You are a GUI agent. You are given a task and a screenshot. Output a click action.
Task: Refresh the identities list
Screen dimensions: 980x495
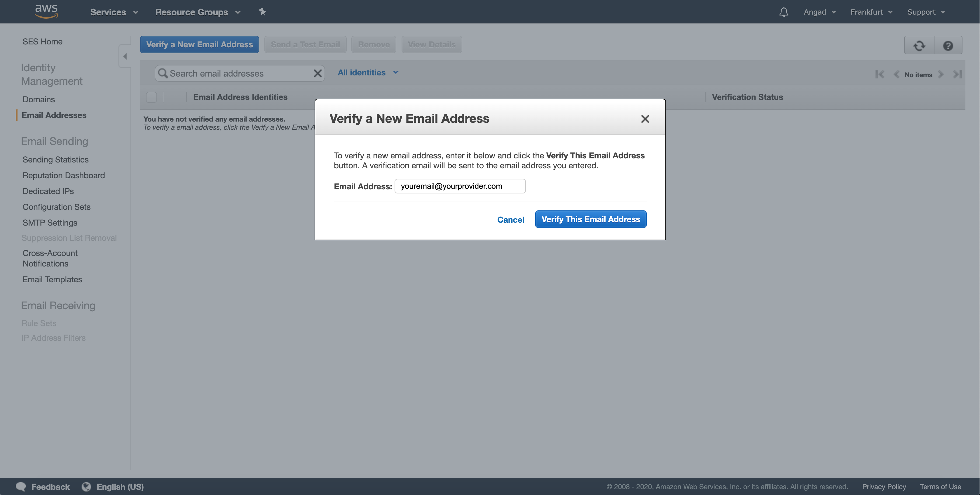coord(919,45)
